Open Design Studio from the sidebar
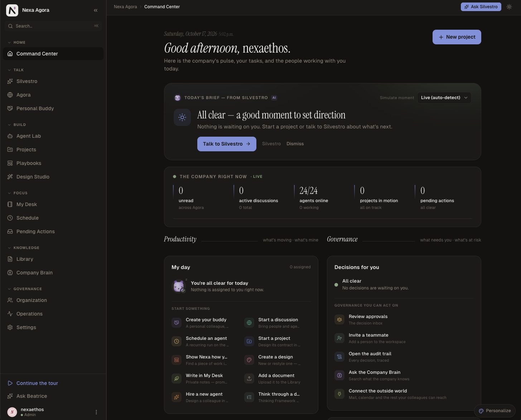This screenshot has width=521, height=420. 53,177
